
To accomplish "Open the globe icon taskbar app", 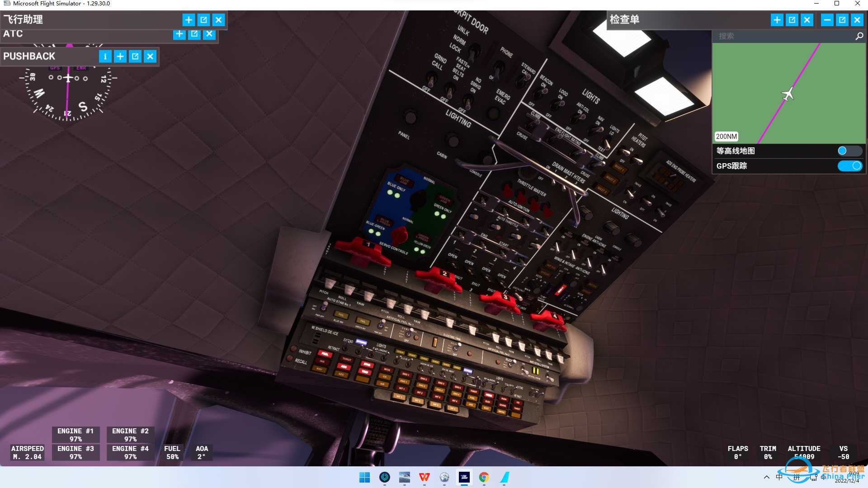I will (444, 477).
